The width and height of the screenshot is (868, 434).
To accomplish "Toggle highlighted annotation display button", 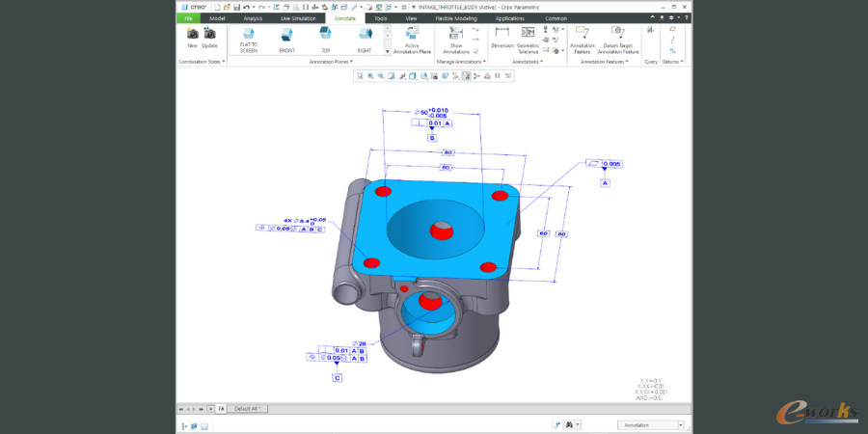I will 466,76.
